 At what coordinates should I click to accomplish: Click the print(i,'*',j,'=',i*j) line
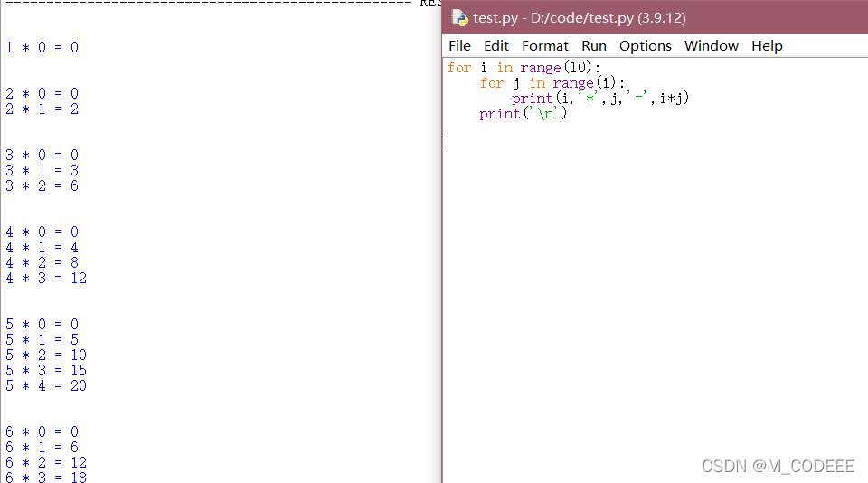pos(600,99)
